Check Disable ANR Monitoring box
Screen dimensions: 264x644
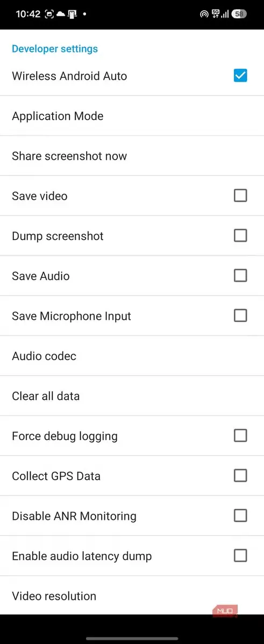pyautogui.click(x=240, y=516)
